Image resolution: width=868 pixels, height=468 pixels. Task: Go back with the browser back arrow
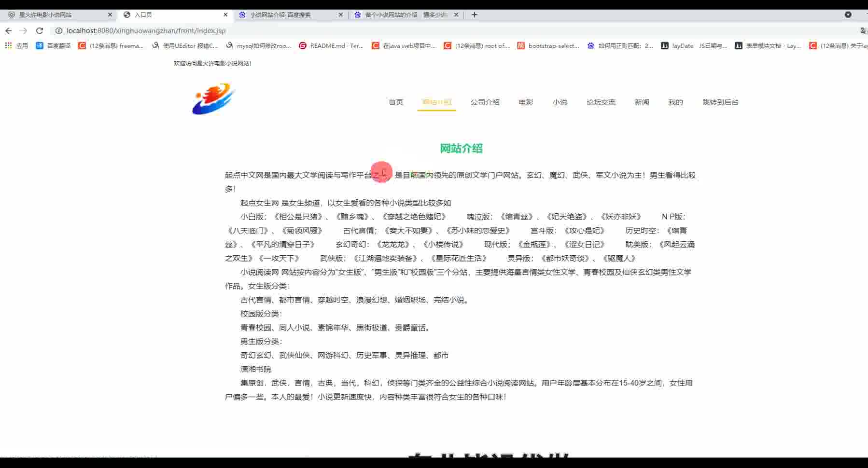[x=8, y=30]
